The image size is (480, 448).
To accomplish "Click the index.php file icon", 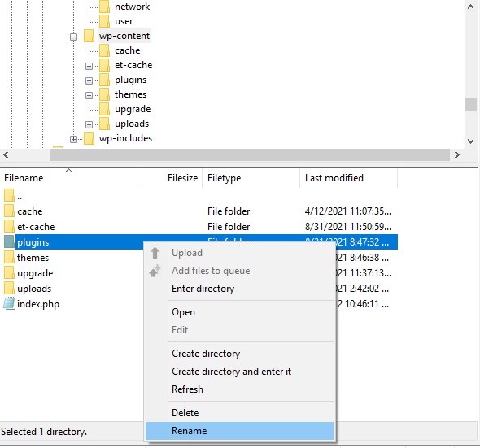I will [9, 303].
